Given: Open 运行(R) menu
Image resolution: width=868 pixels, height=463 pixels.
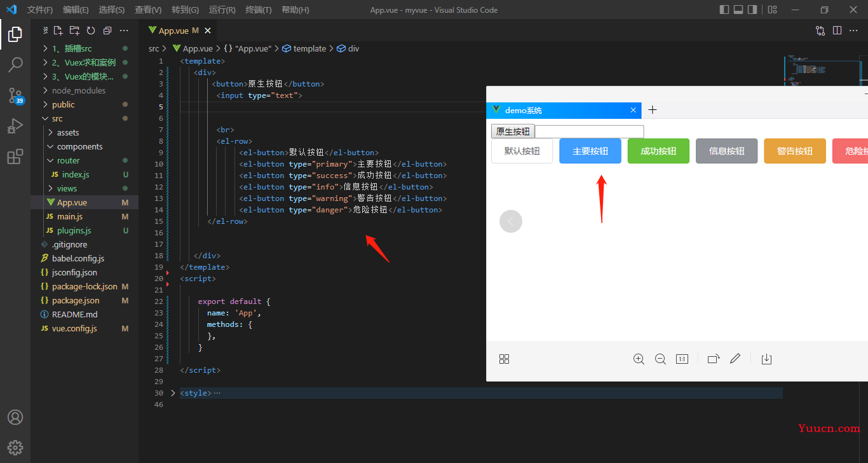Looking at the screenshot, I should [x=222, y=10].
